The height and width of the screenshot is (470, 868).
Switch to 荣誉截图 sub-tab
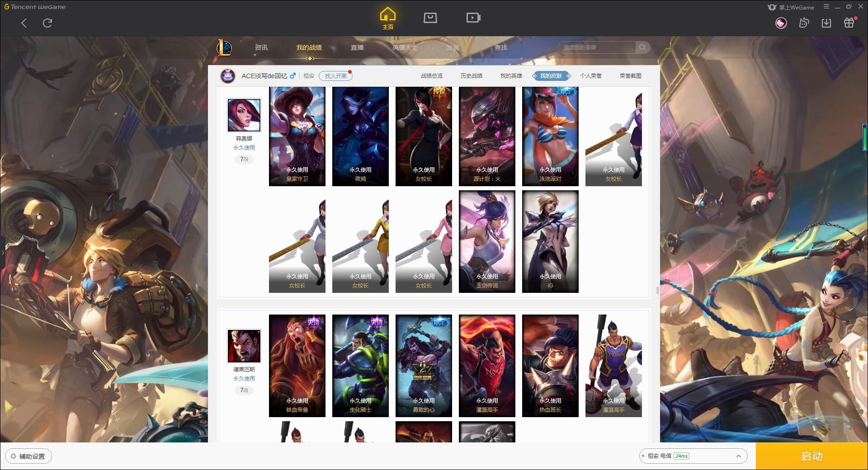click(631, 76)
